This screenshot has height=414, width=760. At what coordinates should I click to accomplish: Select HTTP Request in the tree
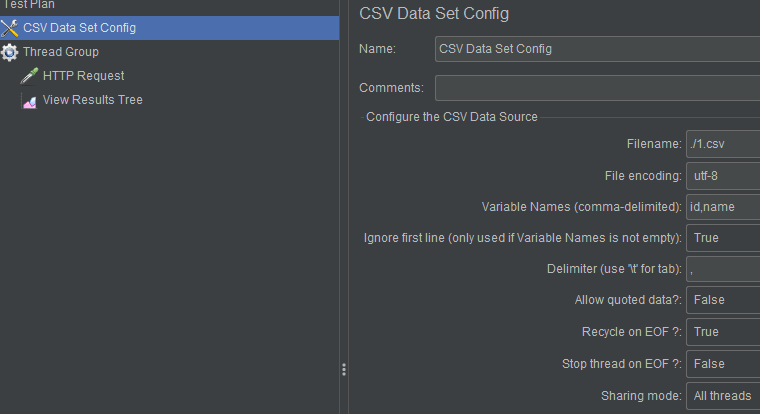(83, 76)
